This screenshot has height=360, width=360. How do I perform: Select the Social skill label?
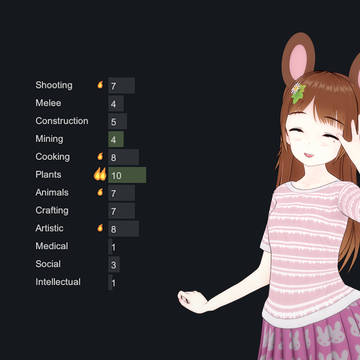point(48,264)
